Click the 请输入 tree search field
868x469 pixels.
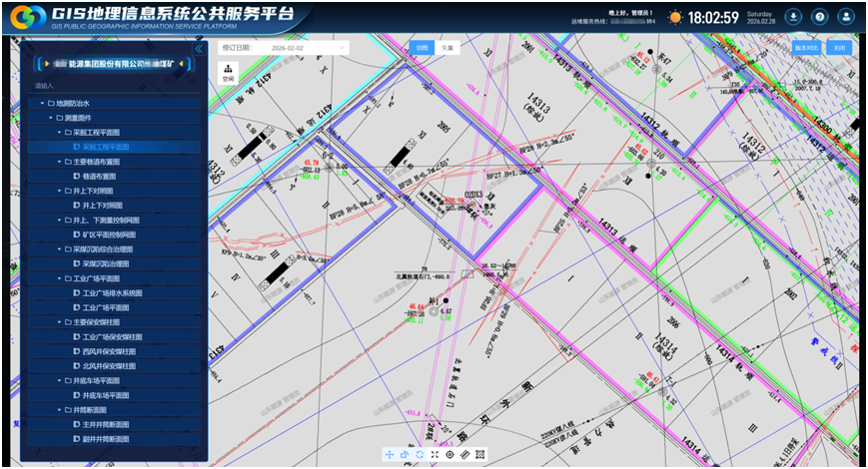(x=110, y=86)
